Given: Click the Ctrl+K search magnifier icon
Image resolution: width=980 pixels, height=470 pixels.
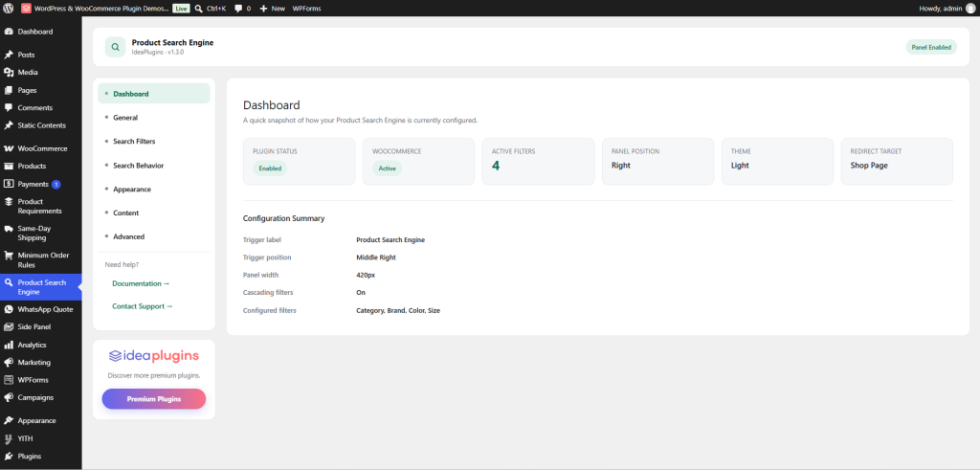Looking at the screenshot, I should click(199, 9).
